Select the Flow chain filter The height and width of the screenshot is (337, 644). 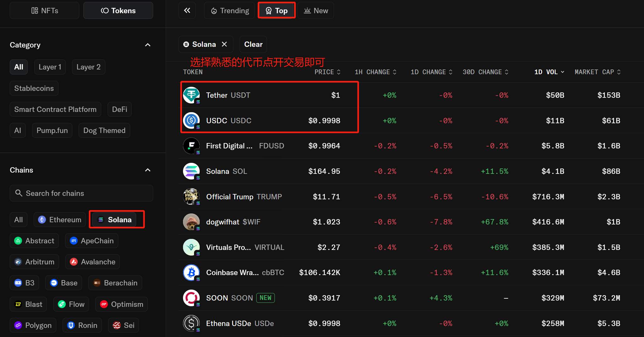[x=71, y=304]
